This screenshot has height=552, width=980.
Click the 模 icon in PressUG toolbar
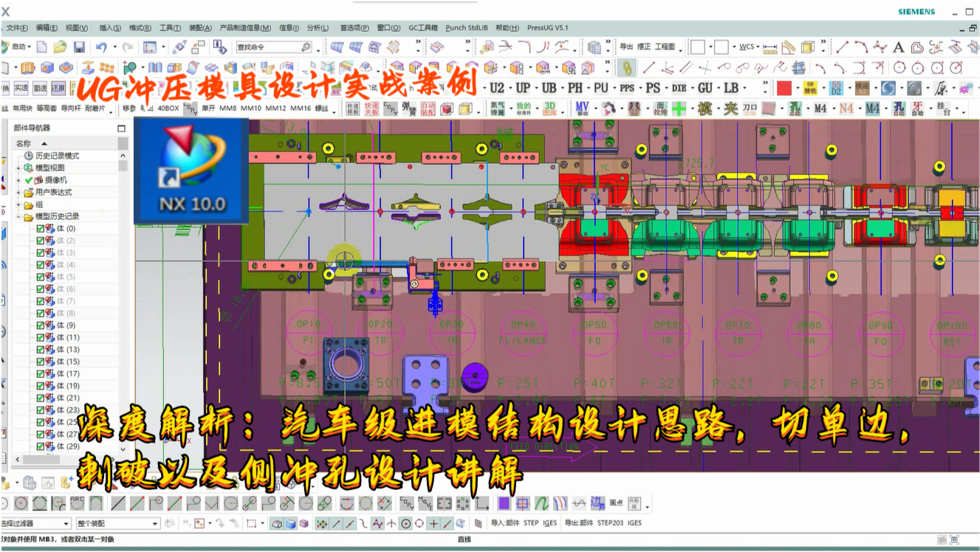click(705, 108)
